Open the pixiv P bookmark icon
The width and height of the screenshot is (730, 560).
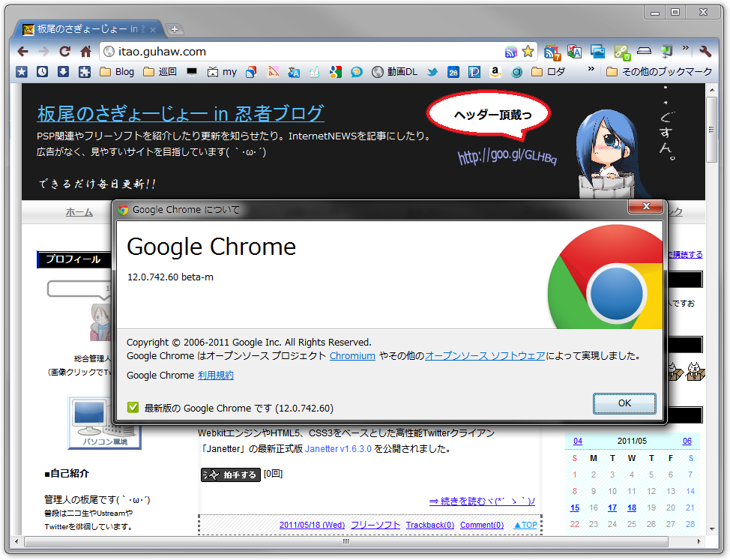click(474, 72)
